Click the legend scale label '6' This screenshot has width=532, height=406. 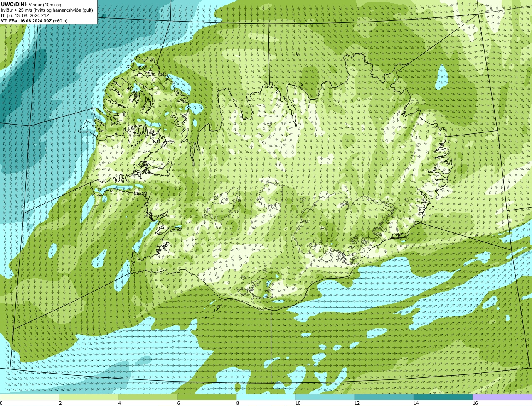(x=178, y=403)
